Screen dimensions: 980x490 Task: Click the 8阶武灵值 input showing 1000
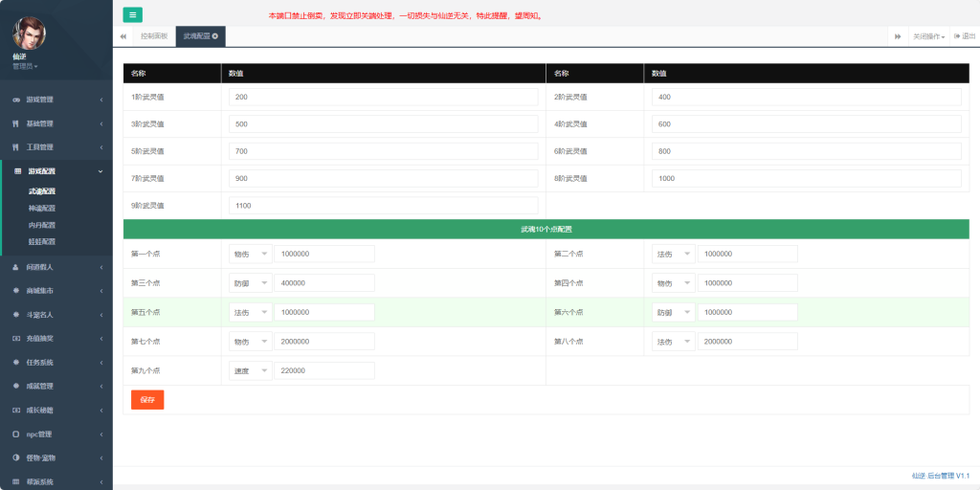pos(806,178)
